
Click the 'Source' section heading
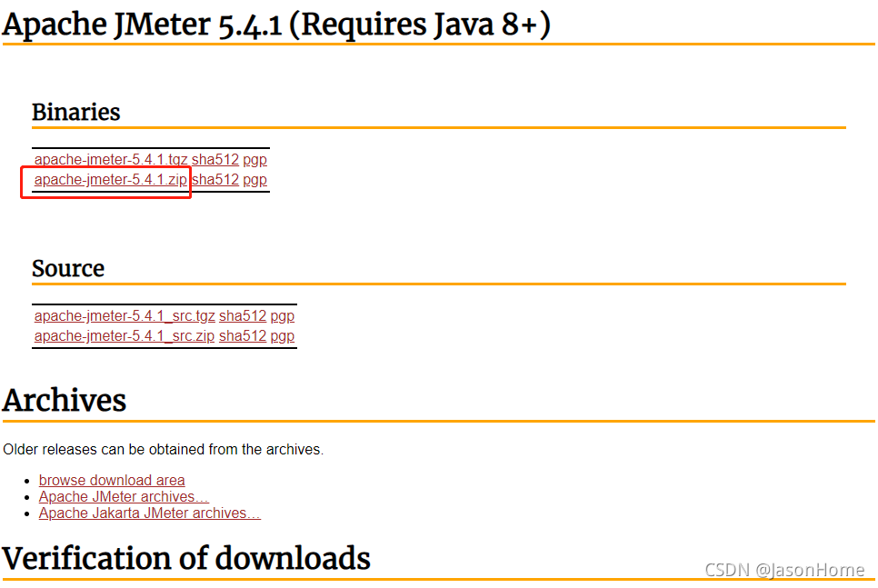click(68, 268)
